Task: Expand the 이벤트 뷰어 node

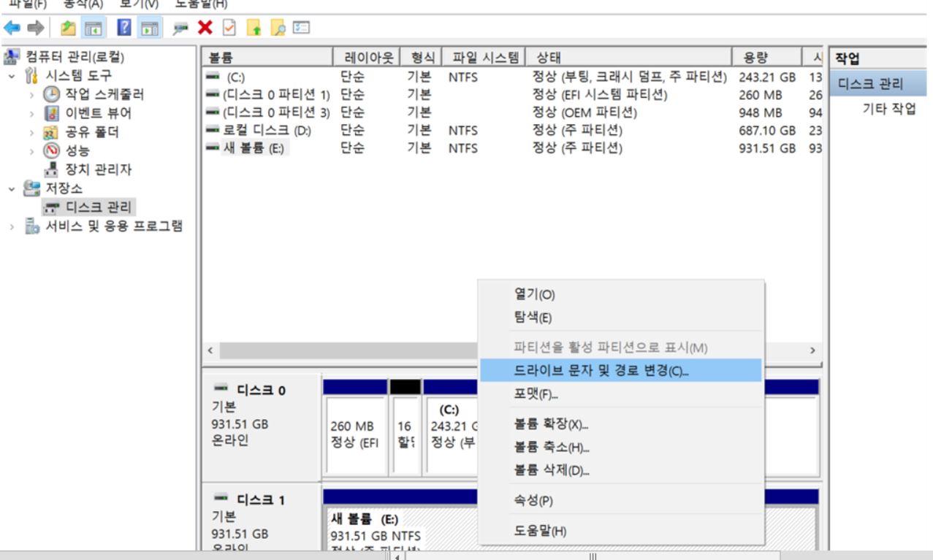Action: click(31, 113)
